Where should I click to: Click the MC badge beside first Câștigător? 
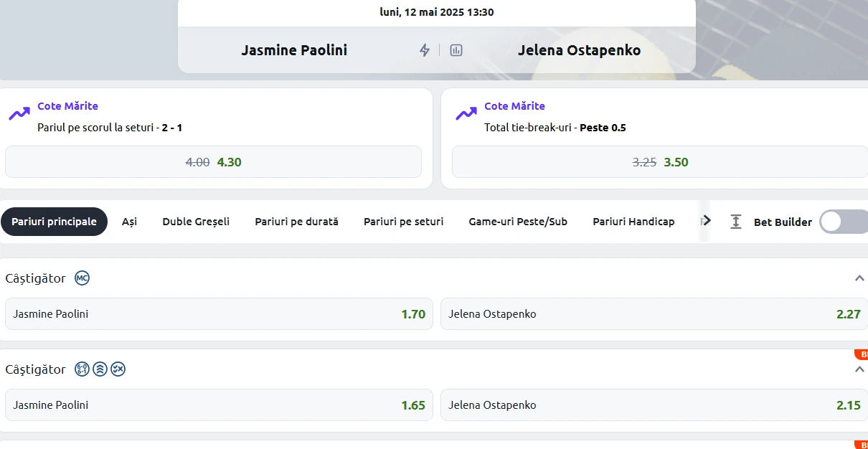coord(82,278)
